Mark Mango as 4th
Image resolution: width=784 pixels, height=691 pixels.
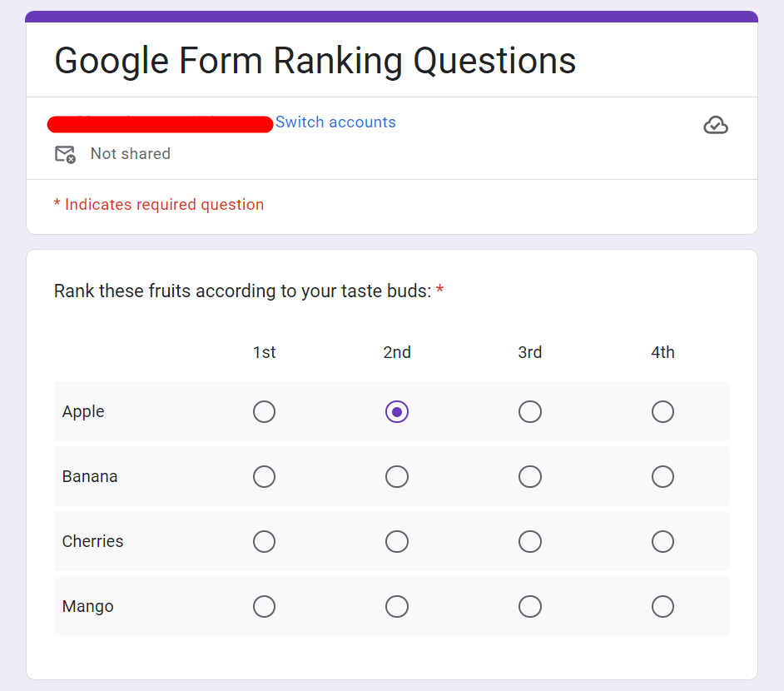662,606
